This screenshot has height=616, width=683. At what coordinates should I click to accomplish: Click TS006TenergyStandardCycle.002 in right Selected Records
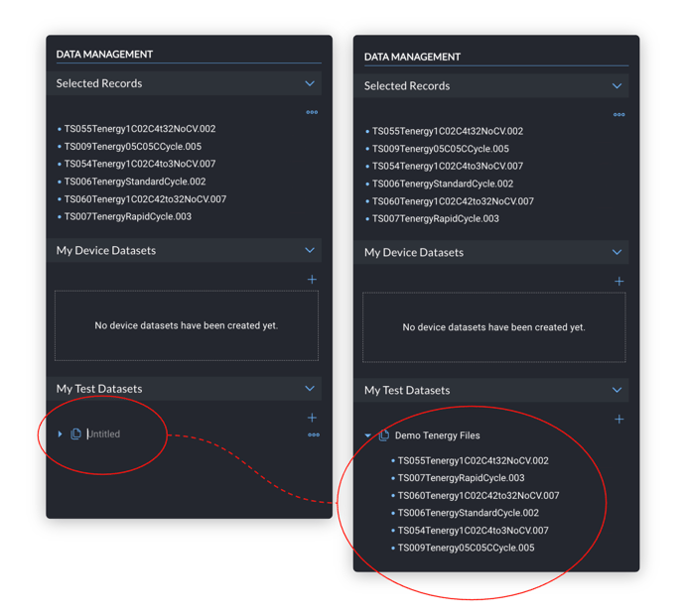[443, 184]
